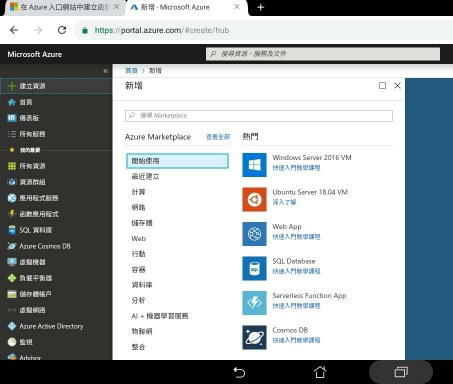This screenshot has height=384, width=453.
Task: Select the highlighted Get started Marketplace category
Action: coord(177,161)
